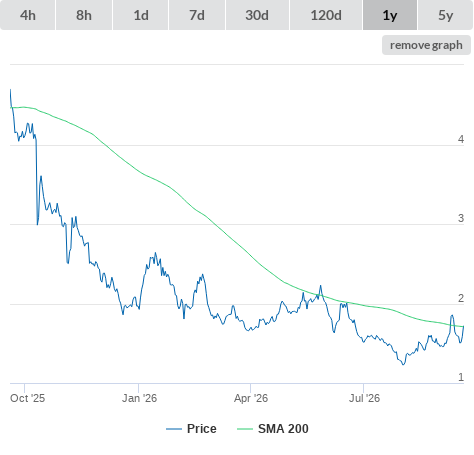Viewport: 474px width, 455px height.
Task: Click the remove graph button
Action: (x=426, y=45)
